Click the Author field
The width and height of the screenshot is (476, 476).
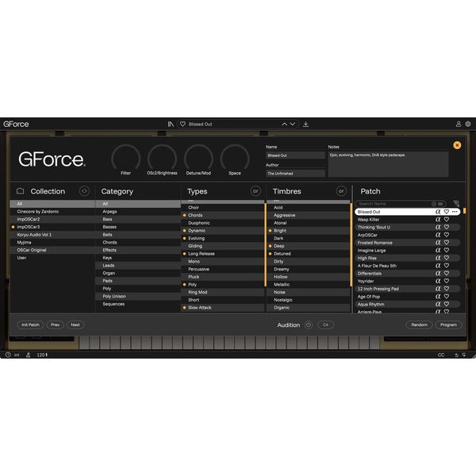[295, 173]
